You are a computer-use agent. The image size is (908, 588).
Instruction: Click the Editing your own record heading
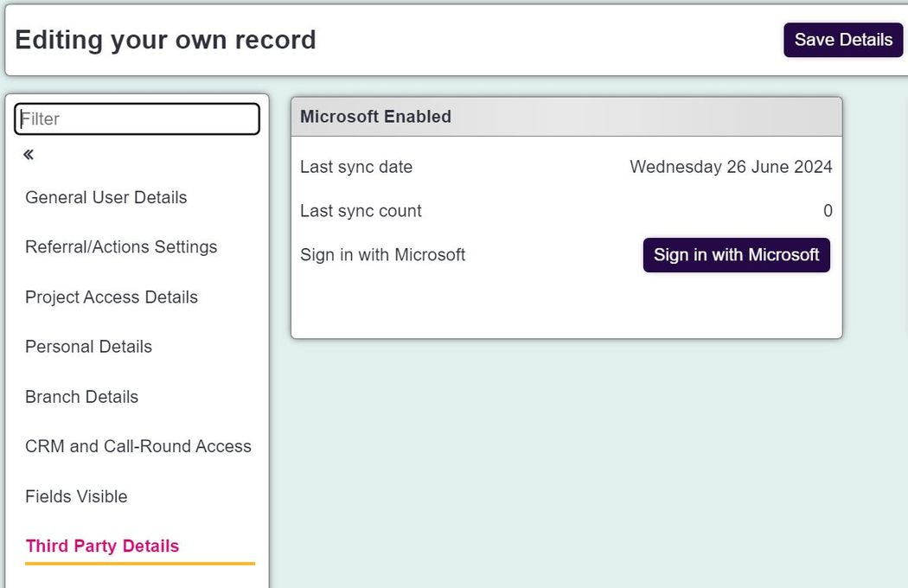(x=166, y=40)
